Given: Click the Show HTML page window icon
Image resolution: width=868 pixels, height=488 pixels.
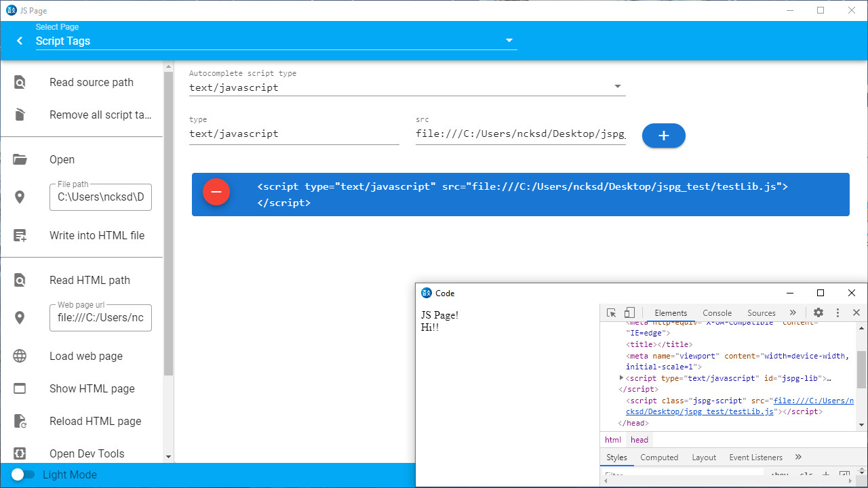Looking at the screenshot, I should pyautogui.click(x=20, y=389).
